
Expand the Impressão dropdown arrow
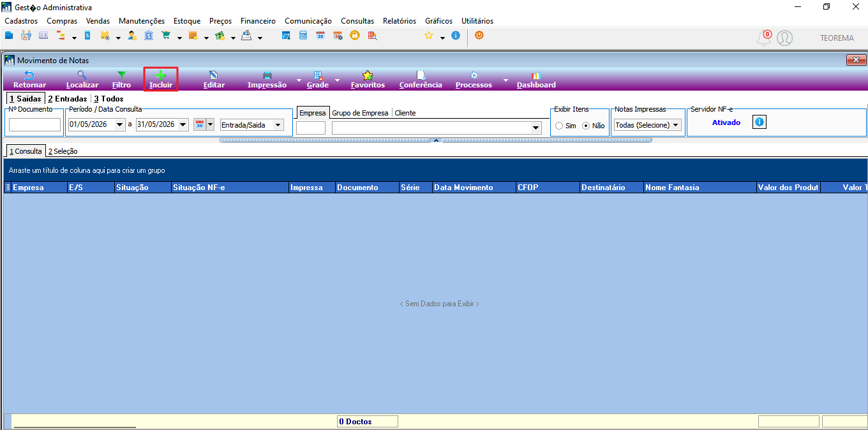pyautogui.click(x=299, y=80)
